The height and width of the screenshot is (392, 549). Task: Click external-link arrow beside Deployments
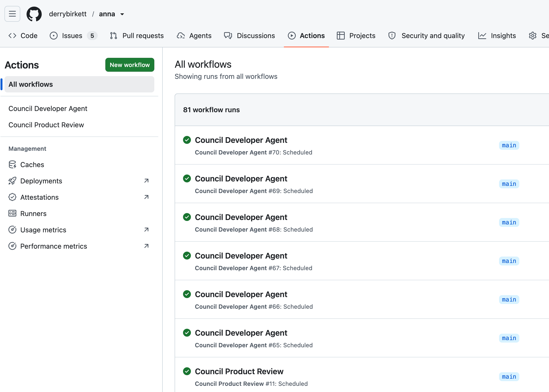tap(146, 181)
